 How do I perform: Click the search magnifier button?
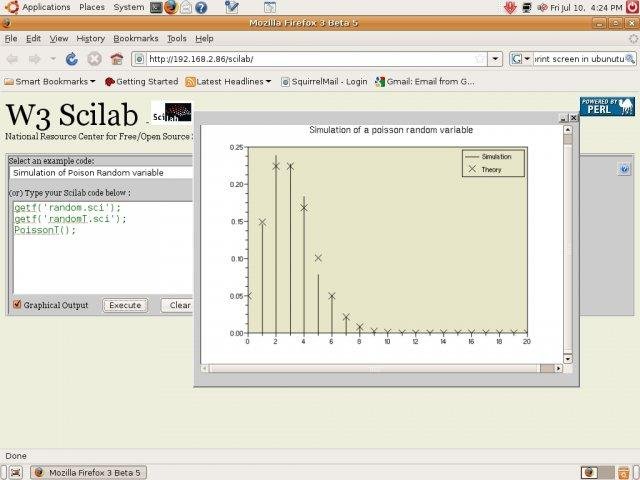coord(630,59)
